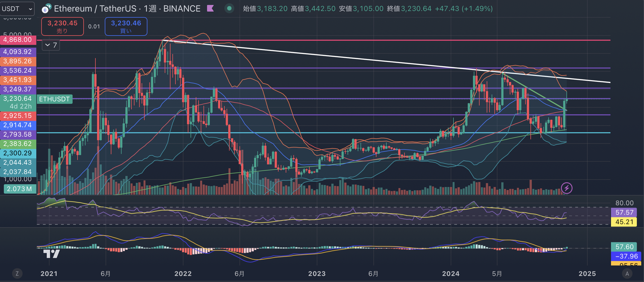The image size is (644, 282).
Task: Select the 2,383.62 green price label
Action: pyautogui.click(x=18, y=144)
